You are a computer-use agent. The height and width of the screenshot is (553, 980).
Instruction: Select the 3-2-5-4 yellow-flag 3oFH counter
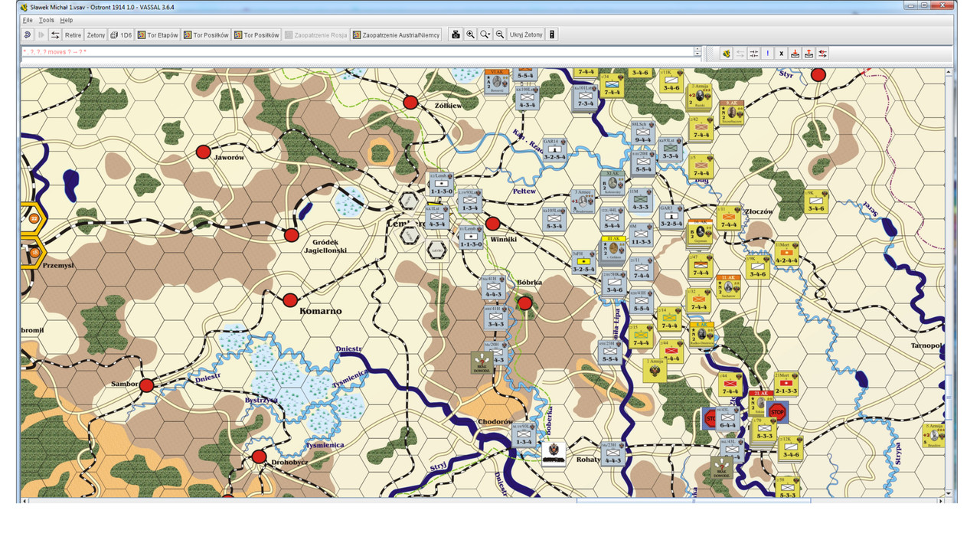pos(583,263)
